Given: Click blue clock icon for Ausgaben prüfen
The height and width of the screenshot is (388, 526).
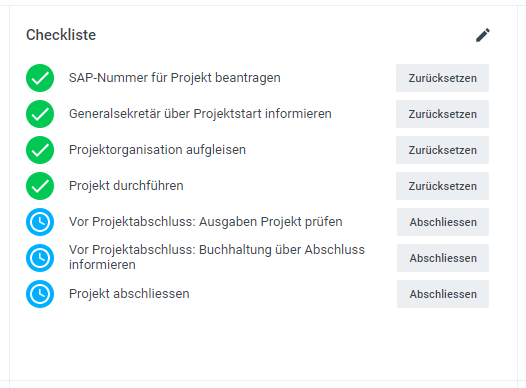Looking at the screenshot, I should (40, 222).
